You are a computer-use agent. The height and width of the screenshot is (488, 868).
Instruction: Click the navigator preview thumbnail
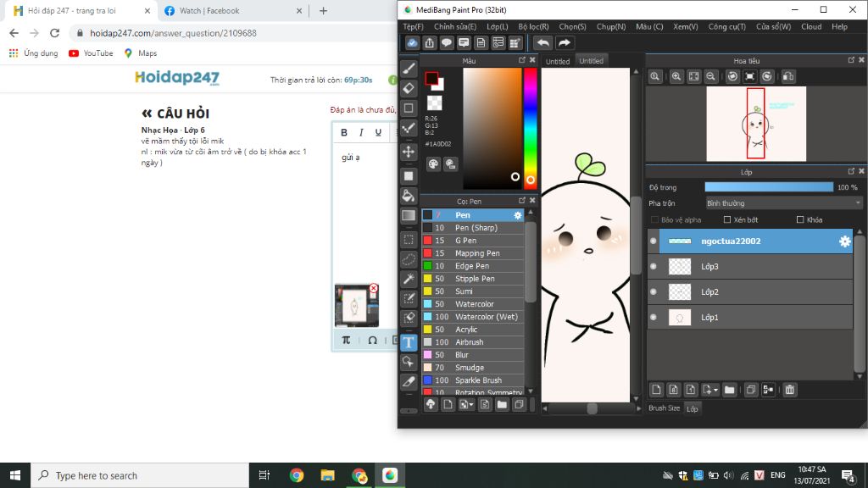point(755,124)
